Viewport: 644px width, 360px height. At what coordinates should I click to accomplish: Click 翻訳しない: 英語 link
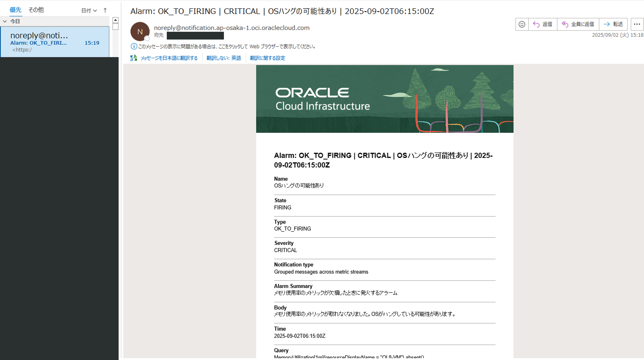coord(224,58)
